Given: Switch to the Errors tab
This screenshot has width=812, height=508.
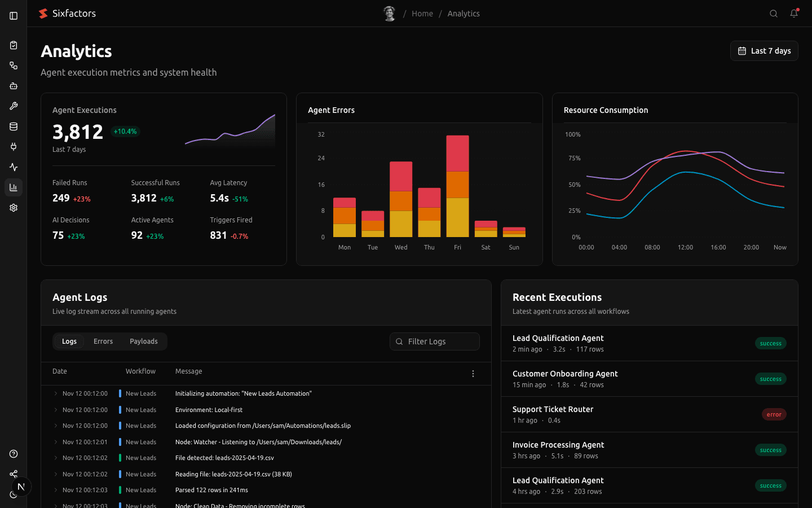Looking at the screenshot, I should tap(103, 341).
